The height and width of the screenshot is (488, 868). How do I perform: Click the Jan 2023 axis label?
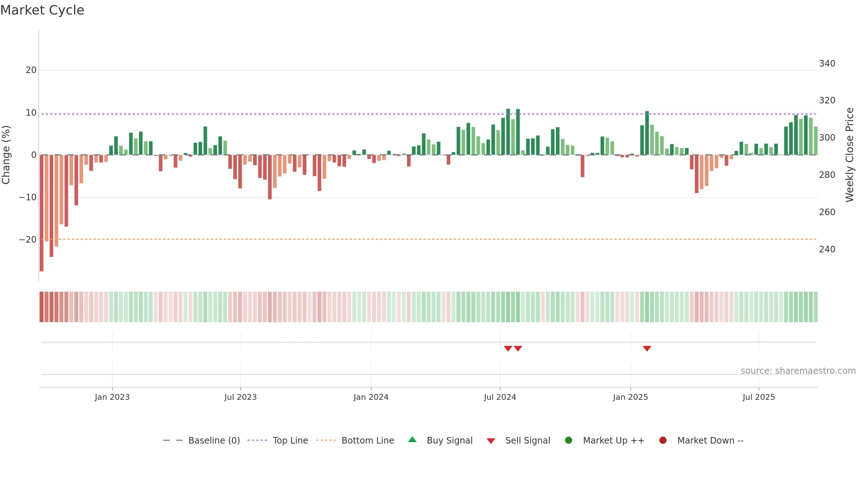112,397
